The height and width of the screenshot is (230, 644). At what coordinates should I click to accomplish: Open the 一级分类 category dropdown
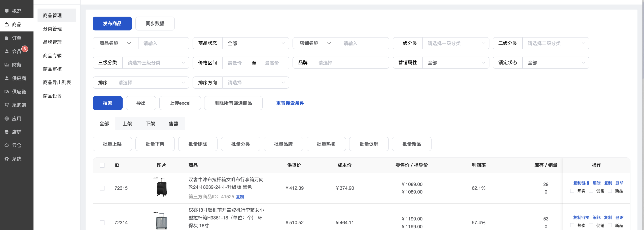pyautogui.click(x=456, y=43)
